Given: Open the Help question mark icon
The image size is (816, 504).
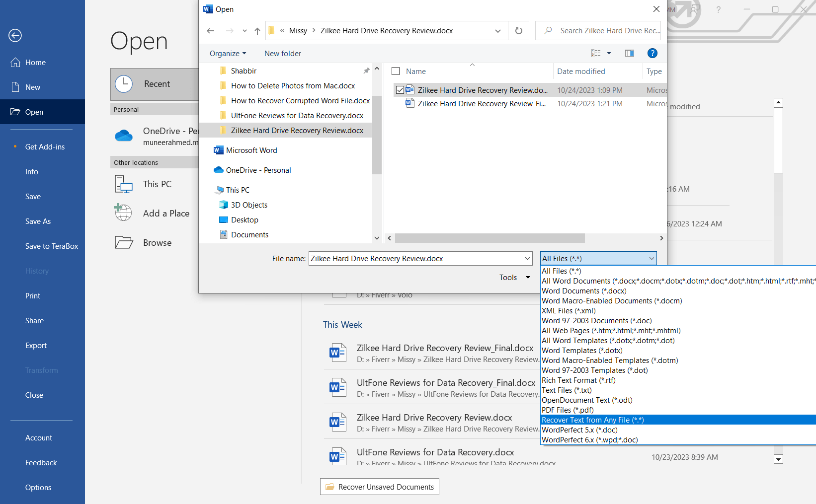Looking at the screenshot, I should pos(652,53).
